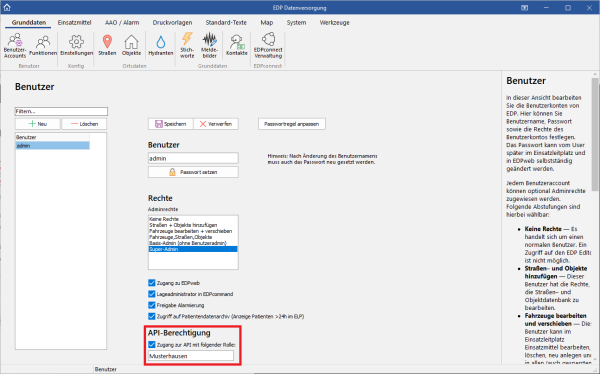Switch to the Einsatzmittel tab

tap(75, 23)
